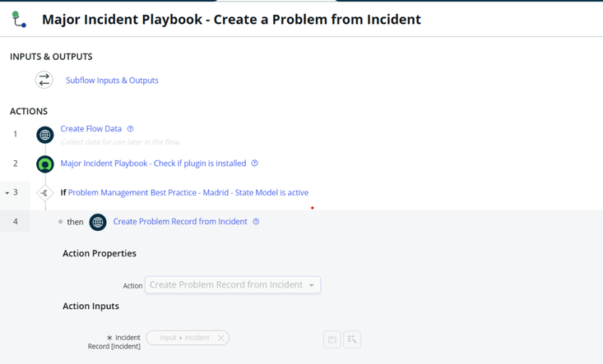The image size is (603, 364).
Task: Click the 'Collect data for use later' description
Action: click(120, 142)
